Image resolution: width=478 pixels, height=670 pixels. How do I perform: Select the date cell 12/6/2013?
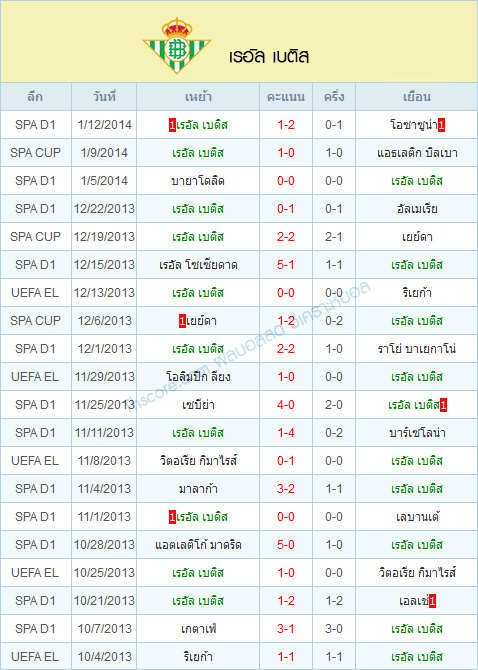[x=104, y=321]
